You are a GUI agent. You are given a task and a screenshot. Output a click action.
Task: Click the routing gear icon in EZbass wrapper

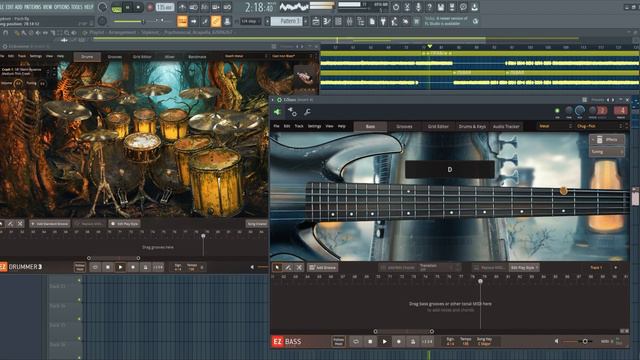point(292,112)
